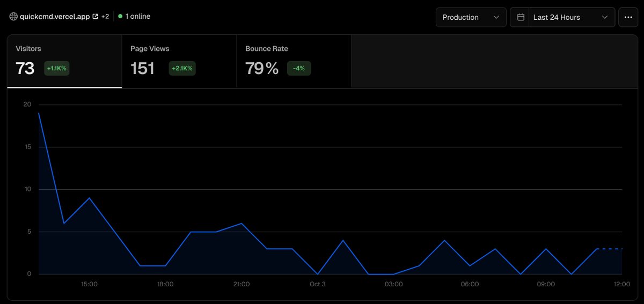Click the calendar icon in date picker
The width and height of the screenshot is (644, 304).
pos(520,17)
